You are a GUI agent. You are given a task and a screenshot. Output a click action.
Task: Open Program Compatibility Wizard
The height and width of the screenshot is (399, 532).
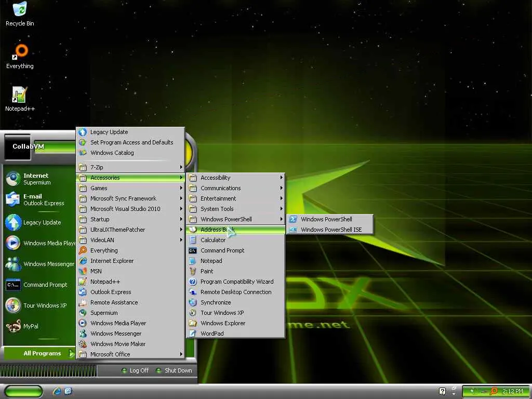click(236, 282)
